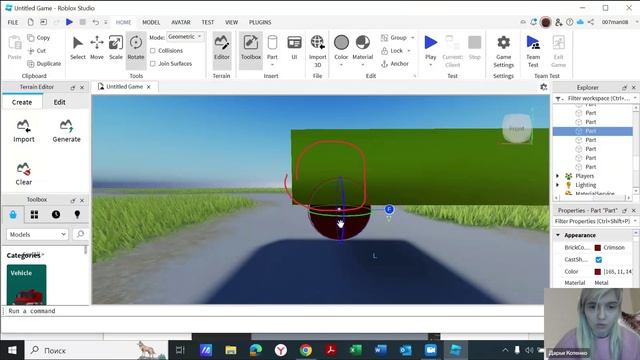Click Clear terrain
The width and height of the screenshot is (640, 360).
(x=24, y=173)
